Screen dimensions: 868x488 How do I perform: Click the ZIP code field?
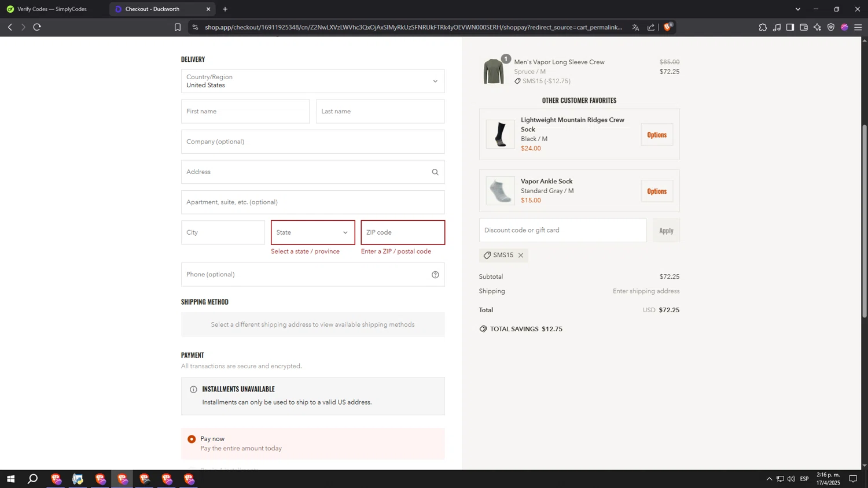403,232
